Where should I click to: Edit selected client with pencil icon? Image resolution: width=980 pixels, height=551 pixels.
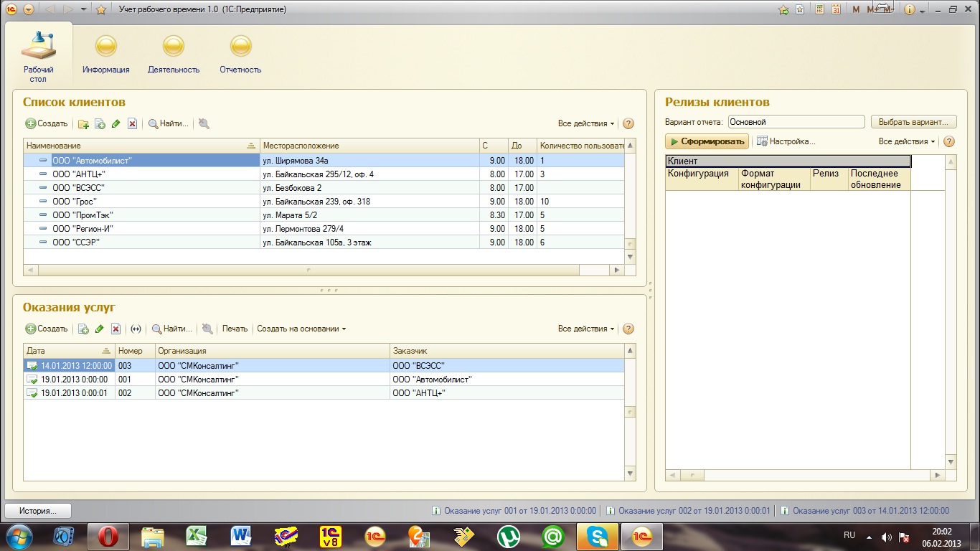[x=116, y=123]
